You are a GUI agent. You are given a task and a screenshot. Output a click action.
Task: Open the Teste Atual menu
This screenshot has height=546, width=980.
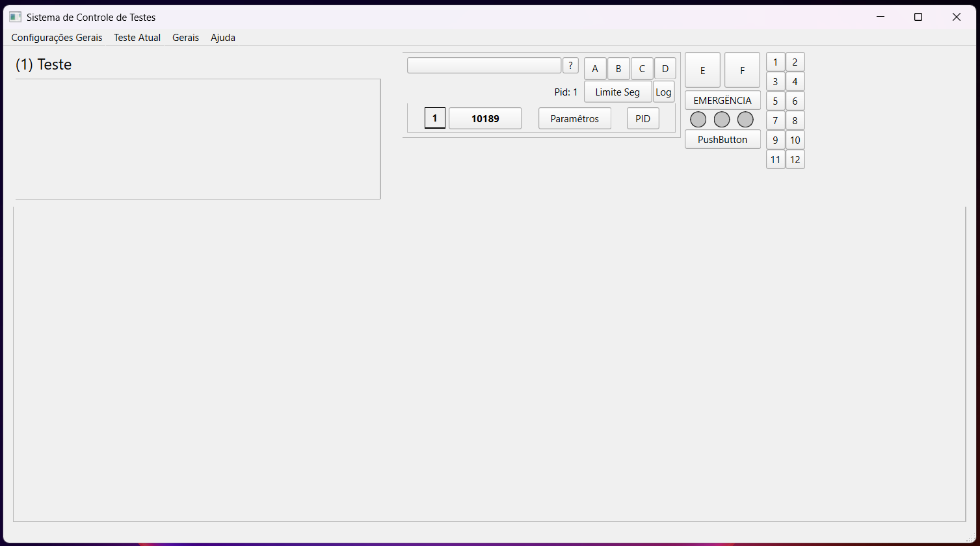click(x=137, y=38)
